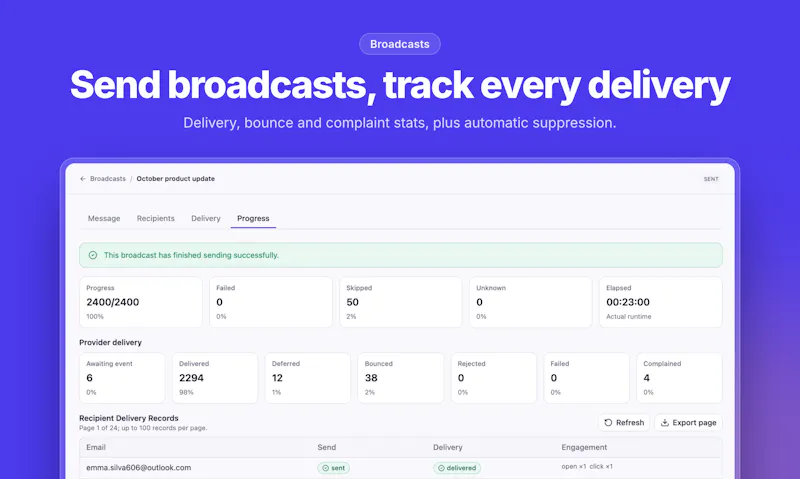Viewport: 800px width, 479px height.
Task: Click the Engagement column header
Action: coord(584,447)
